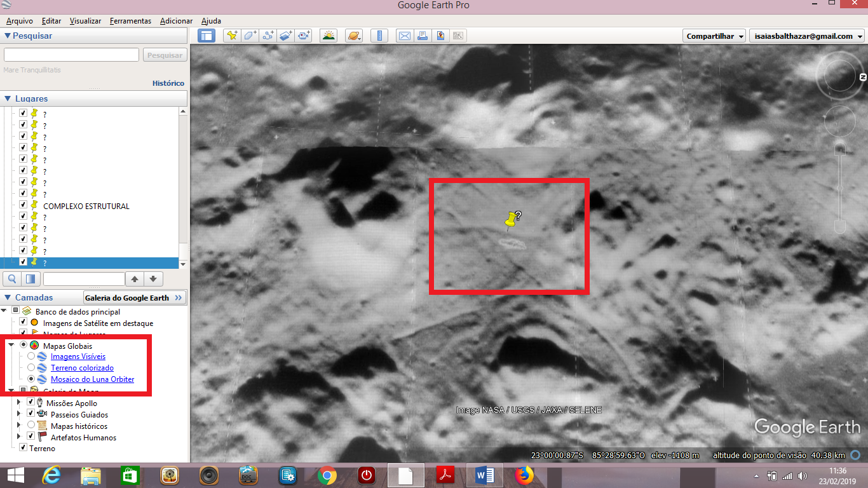The image size is (868, 488).
Task: Uncheck the Passeios Guiados layer checkbox
Action: [x=31, y=414]
